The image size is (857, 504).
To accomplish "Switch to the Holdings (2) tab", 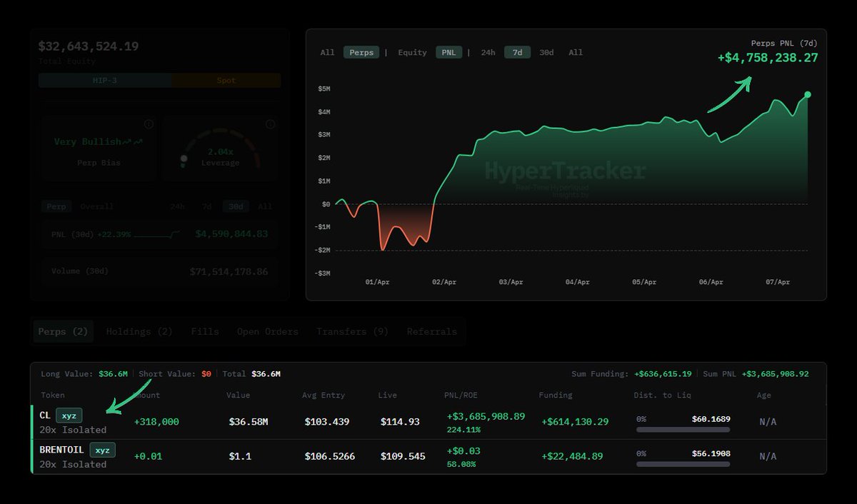I will [139, 331].
